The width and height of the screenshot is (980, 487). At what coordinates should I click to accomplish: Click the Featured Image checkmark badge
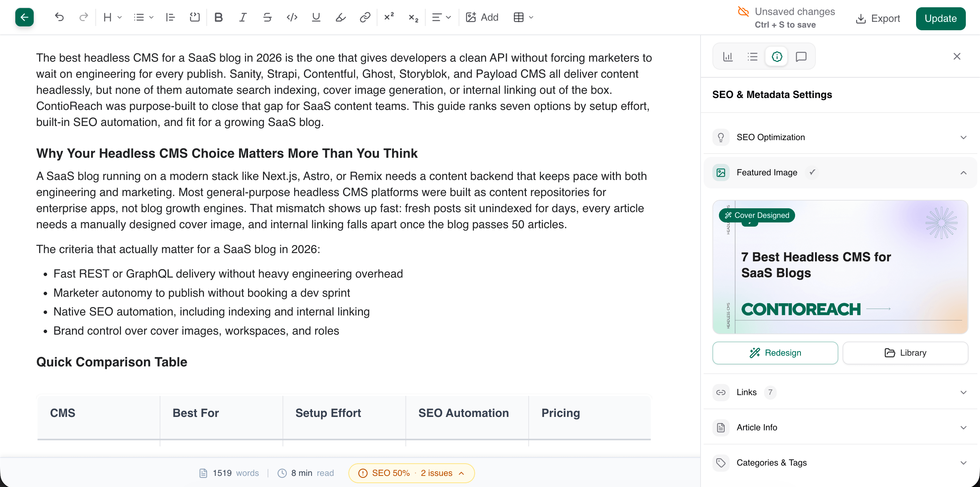click(x=812, y=172)
